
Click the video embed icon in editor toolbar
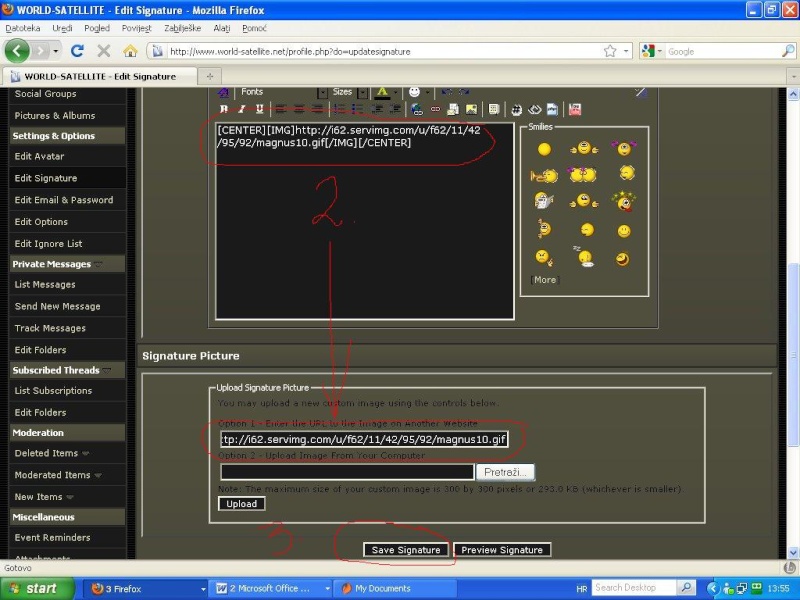tap(575, 109)
